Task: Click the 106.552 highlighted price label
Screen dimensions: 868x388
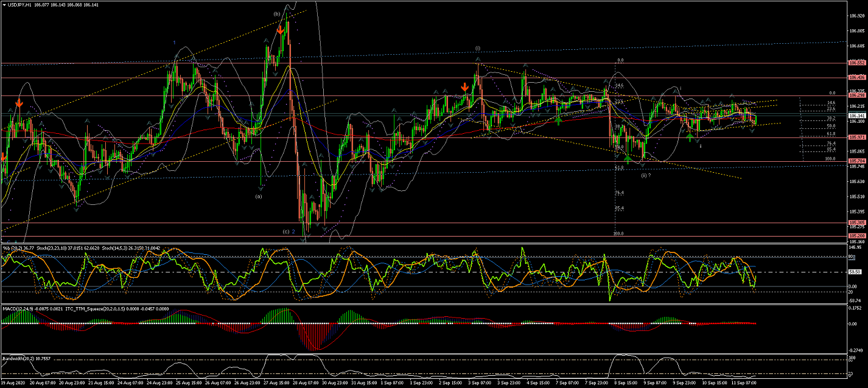Action: click(x=857, y=63)
